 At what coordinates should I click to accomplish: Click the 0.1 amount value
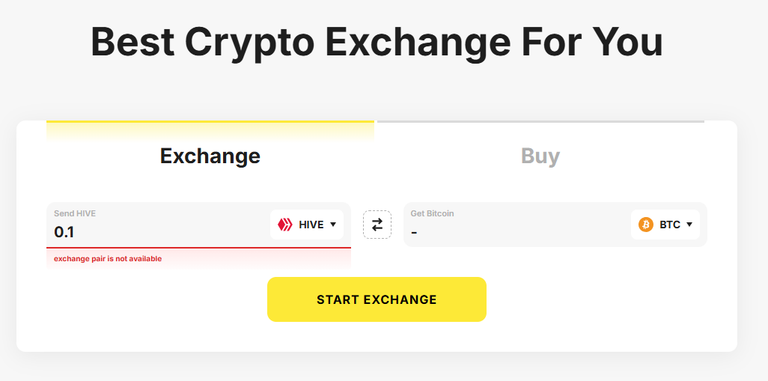(64, 232)
